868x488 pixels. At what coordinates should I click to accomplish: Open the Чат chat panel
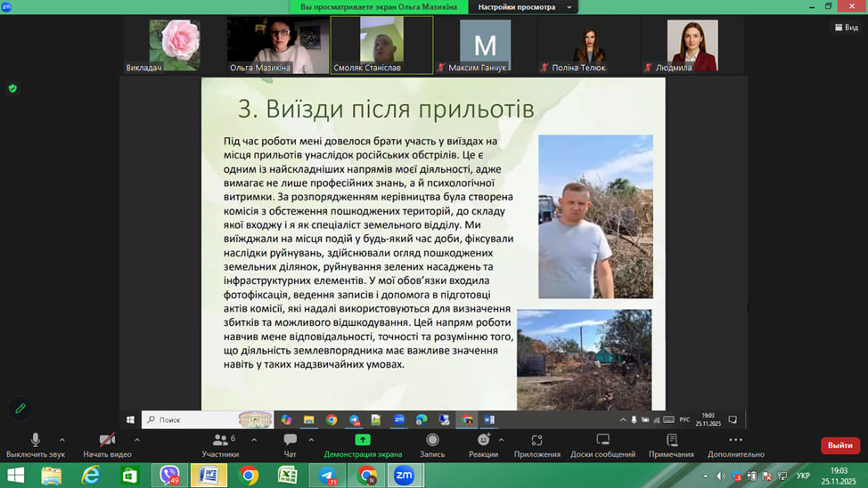tap(290, 444)
